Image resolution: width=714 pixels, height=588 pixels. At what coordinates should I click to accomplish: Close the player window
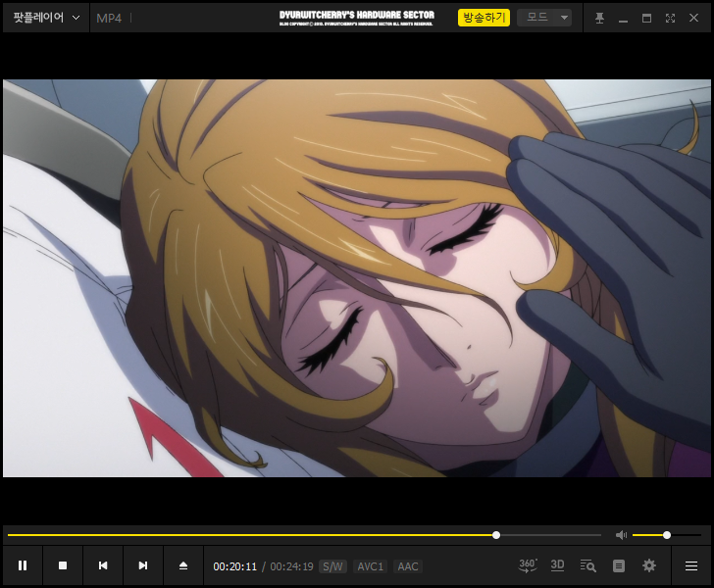pos(693,18)
